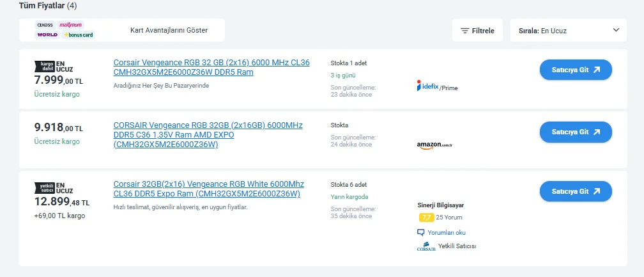Click the axess card logo
Image resolution: width=644 pixels, height=277 pixels.
[x=45, y=25]
